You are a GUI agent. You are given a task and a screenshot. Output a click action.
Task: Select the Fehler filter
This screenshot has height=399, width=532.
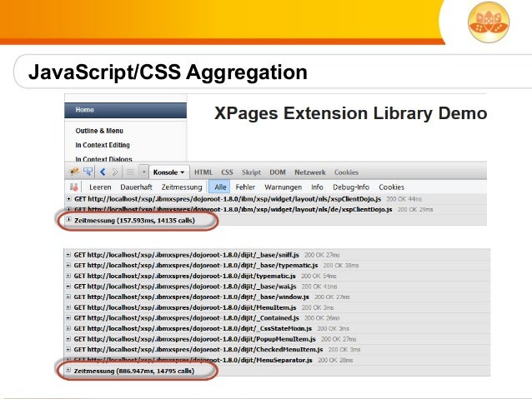[245, 187]
